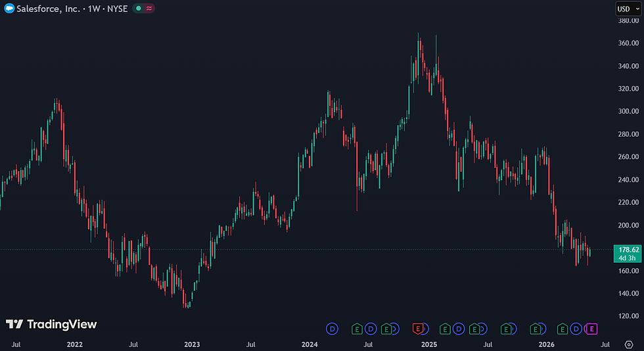Click the 200.00 price axis label

[x=628, y=225]
